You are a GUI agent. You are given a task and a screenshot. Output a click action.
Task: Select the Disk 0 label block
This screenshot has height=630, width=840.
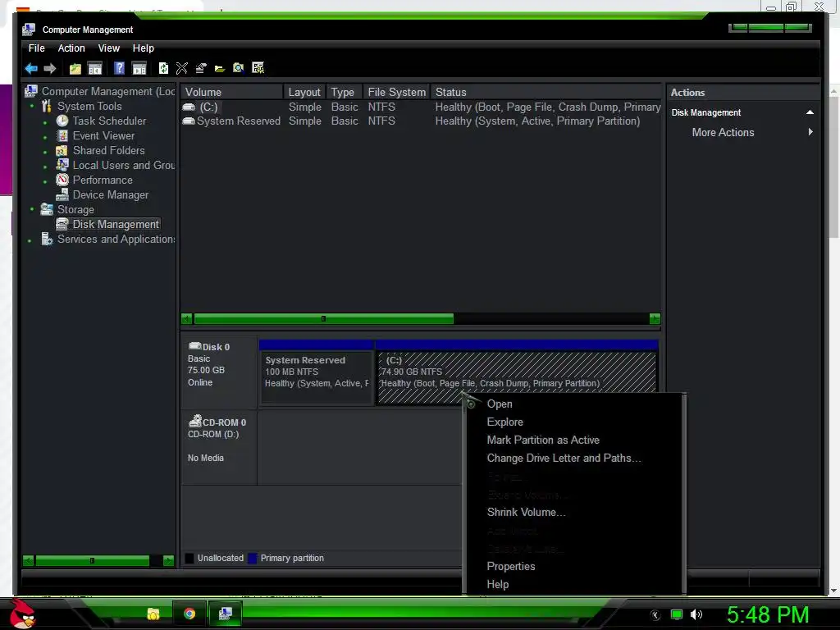[218, 372]
